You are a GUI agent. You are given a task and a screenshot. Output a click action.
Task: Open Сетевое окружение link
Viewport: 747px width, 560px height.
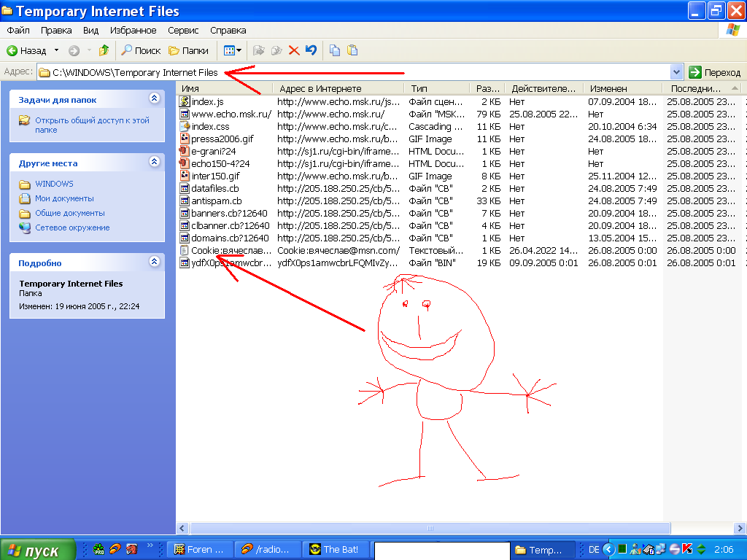72,227
